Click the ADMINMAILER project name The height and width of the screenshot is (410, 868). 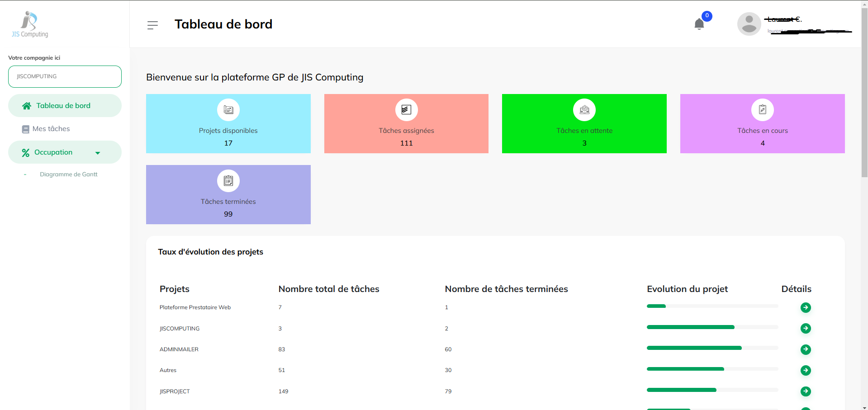179,349
